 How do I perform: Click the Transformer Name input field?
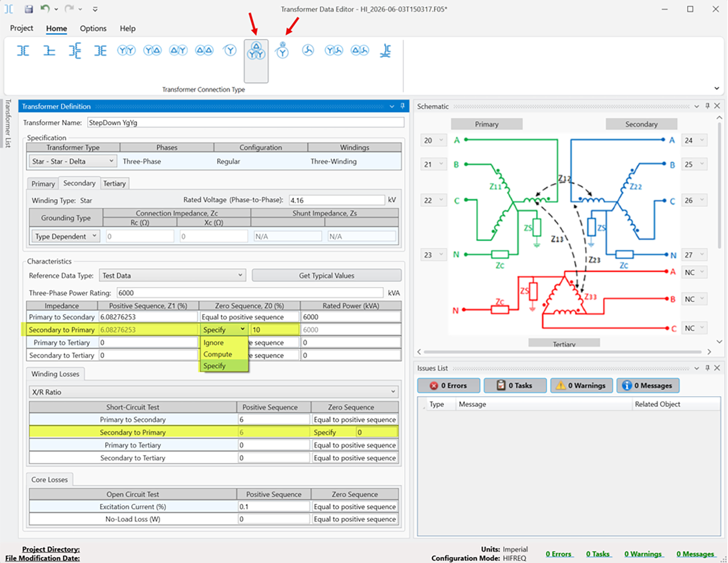[245, 122]
